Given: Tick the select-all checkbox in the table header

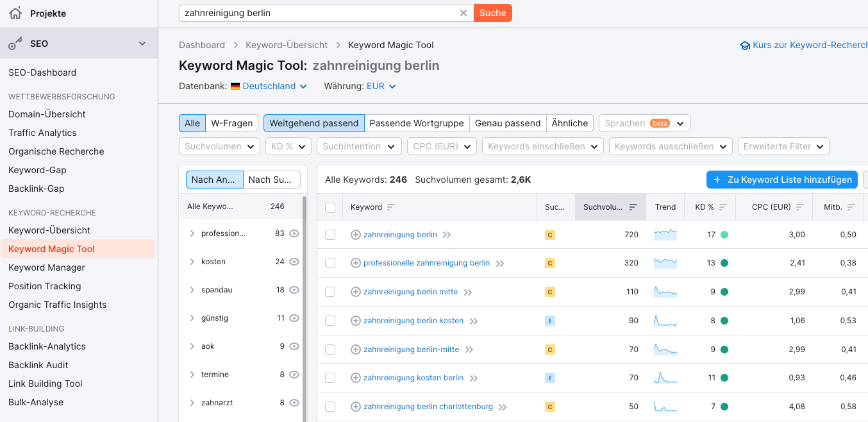Looking at the screenshot, I should 330,207.
